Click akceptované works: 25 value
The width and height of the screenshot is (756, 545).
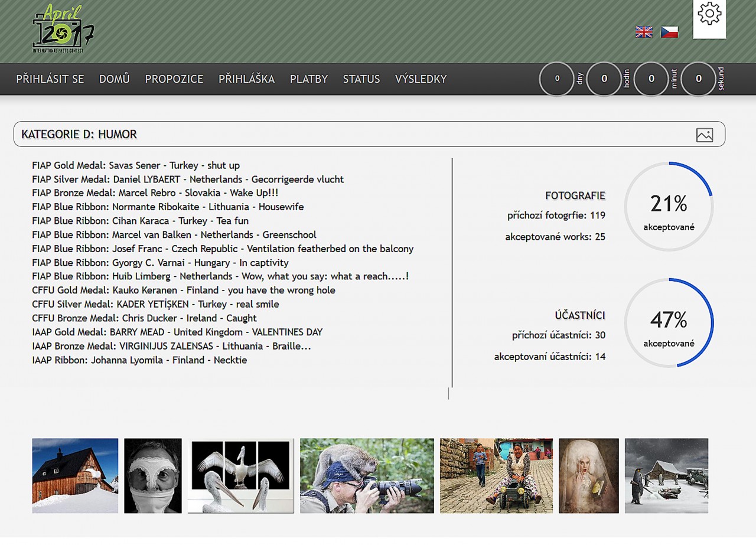click(555, 237)
